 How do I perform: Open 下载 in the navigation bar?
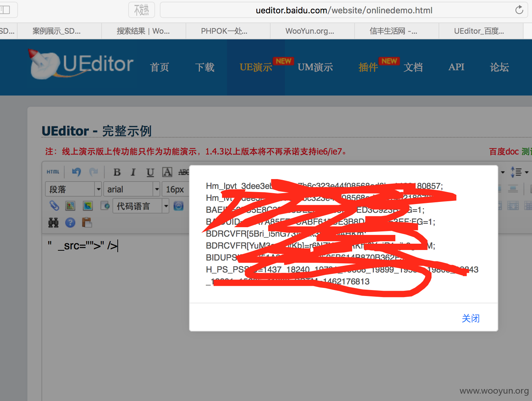coord(205,67)
